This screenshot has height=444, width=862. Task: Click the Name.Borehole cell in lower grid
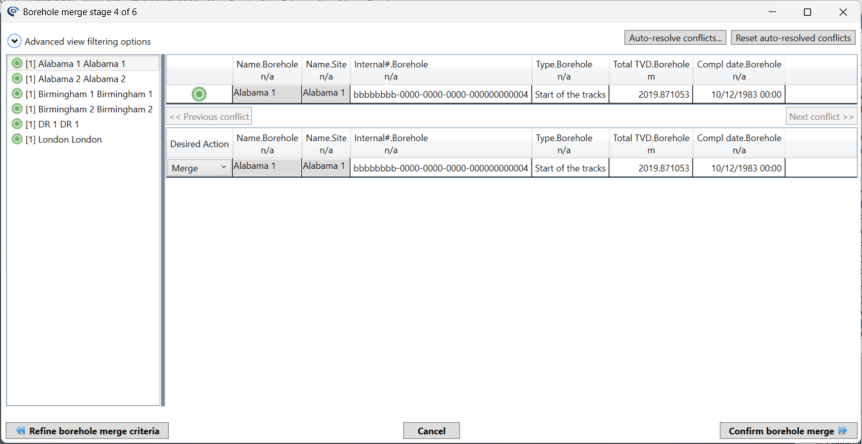(x=265, y=168)
